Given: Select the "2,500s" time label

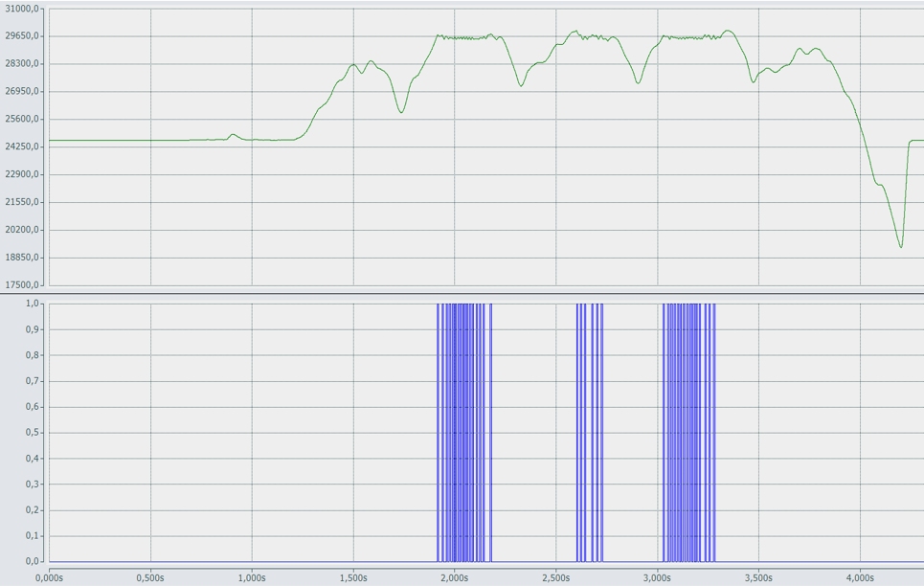Looking at the screenshot, I should pos(555,577).
